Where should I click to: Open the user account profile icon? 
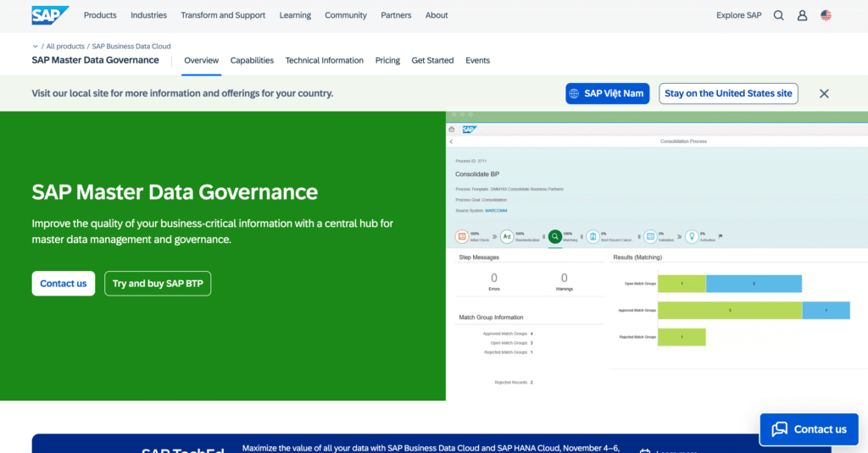coord(802,15)
